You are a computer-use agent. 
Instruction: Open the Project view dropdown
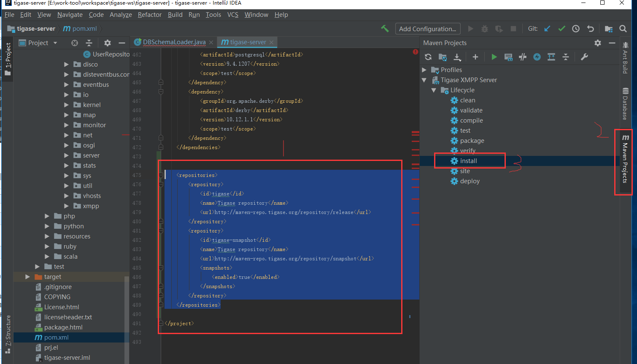[55, 43]
